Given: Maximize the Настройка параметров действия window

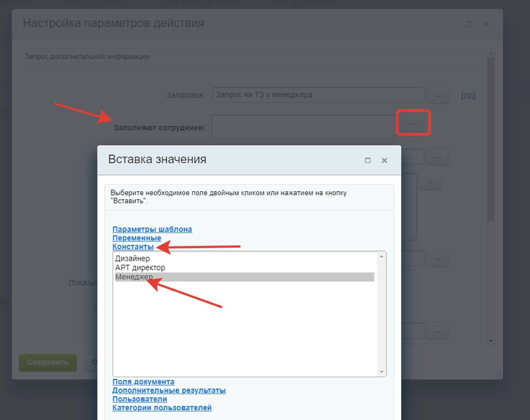Looking at the screenshot, I should point(469,24).
